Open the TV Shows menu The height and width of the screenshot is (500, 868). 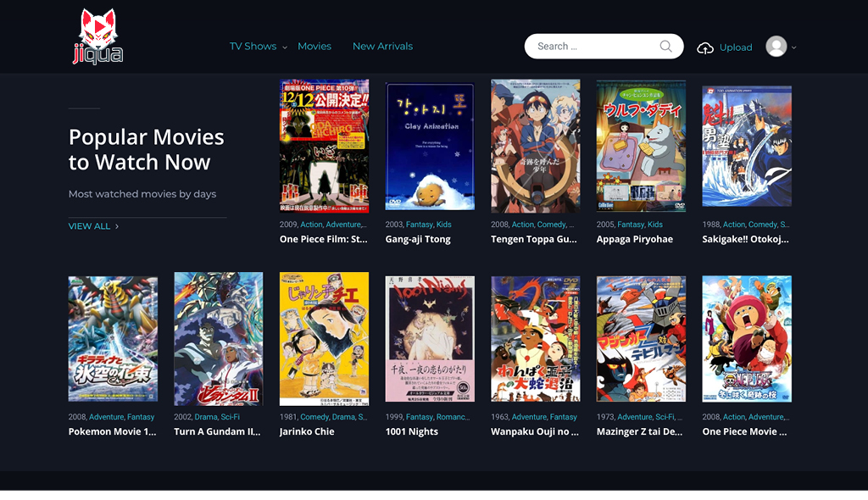[x=253, y=47]
